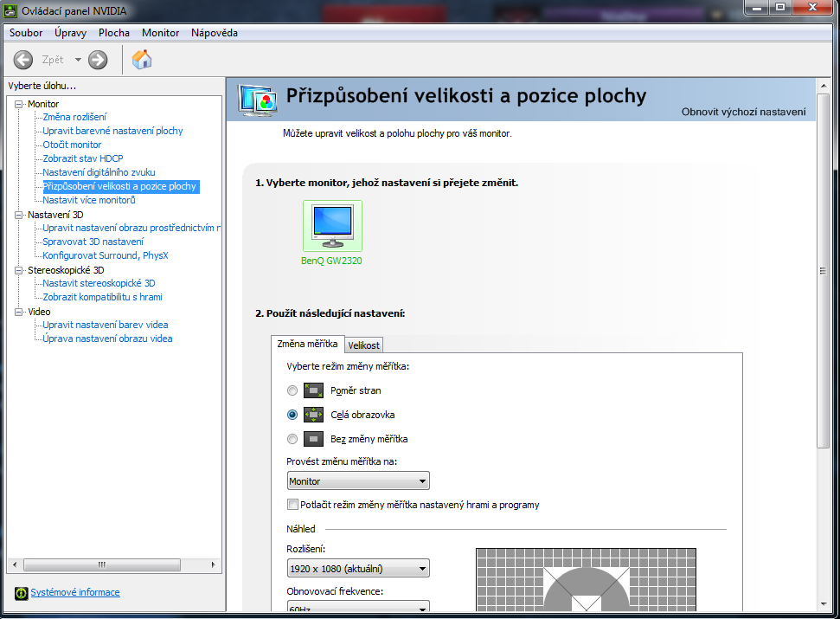Select the Bez změny měřítka radio button
The height and width of the screenshot is (619, 840).
(x=292, y=439)
